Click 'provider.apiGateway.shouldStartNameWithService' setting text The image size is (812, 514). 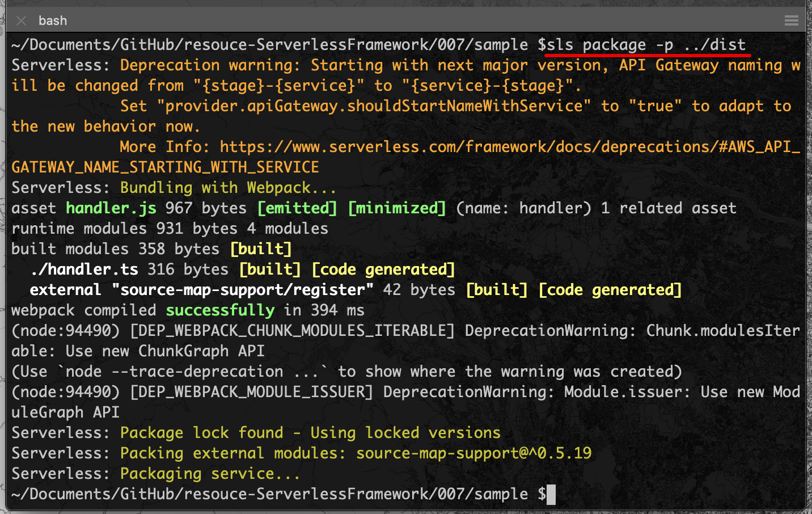[x=374, y=106]
